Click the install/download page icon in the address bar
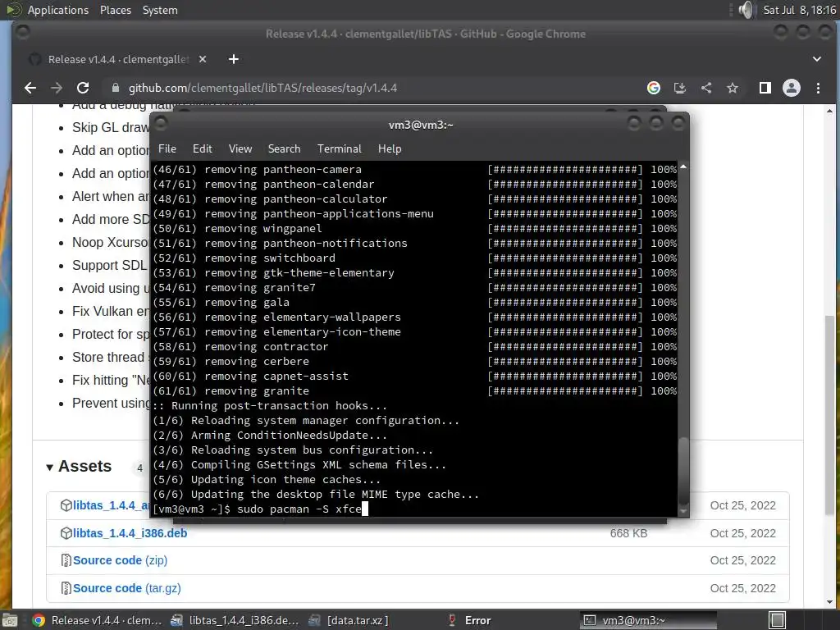 coord(680,88)
